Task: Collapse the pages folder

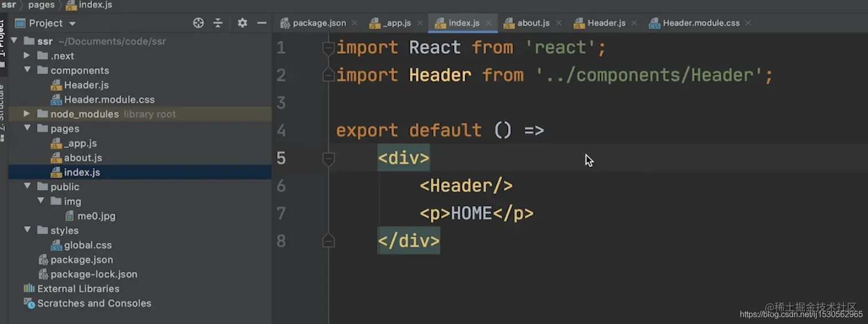Action: click(x=27, y=128)
